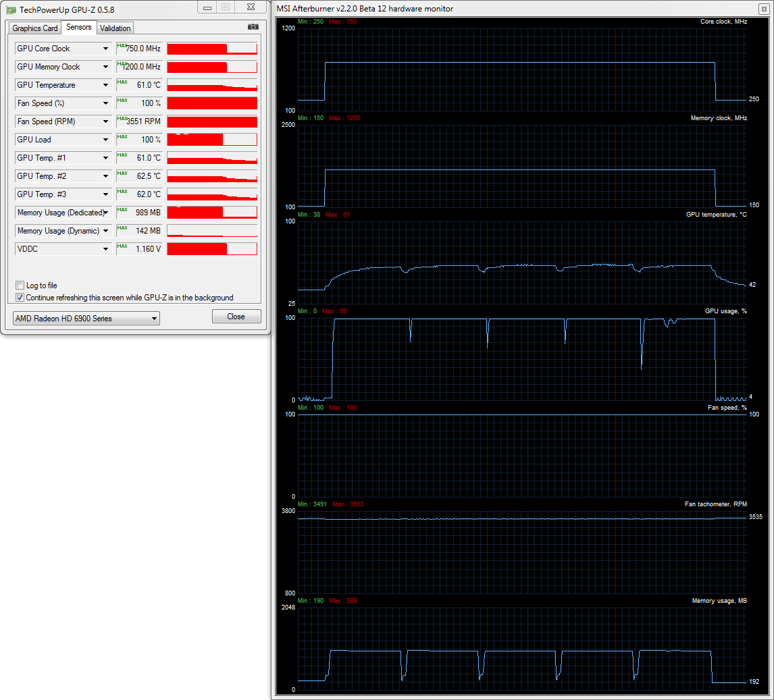Switch to the Graphics Card tab
This screenshot has height=700, width=774.
tap(35, 28)
